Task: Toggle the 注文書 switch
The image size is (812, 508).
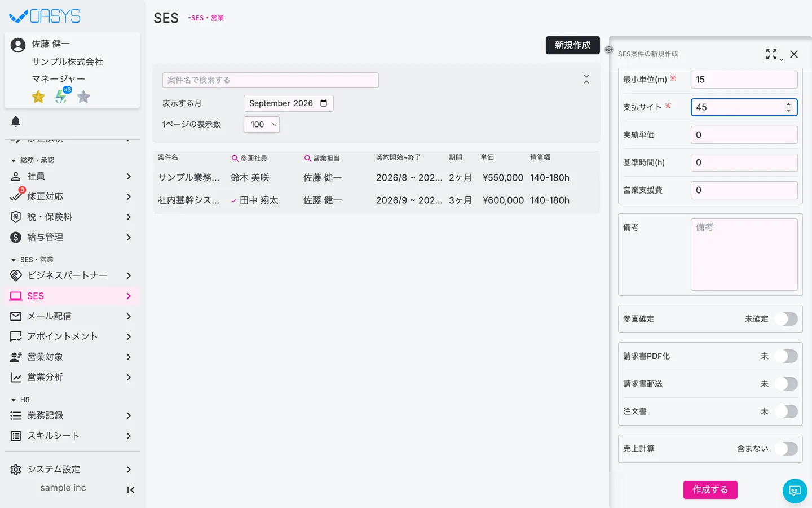Action: coord(785,411)
